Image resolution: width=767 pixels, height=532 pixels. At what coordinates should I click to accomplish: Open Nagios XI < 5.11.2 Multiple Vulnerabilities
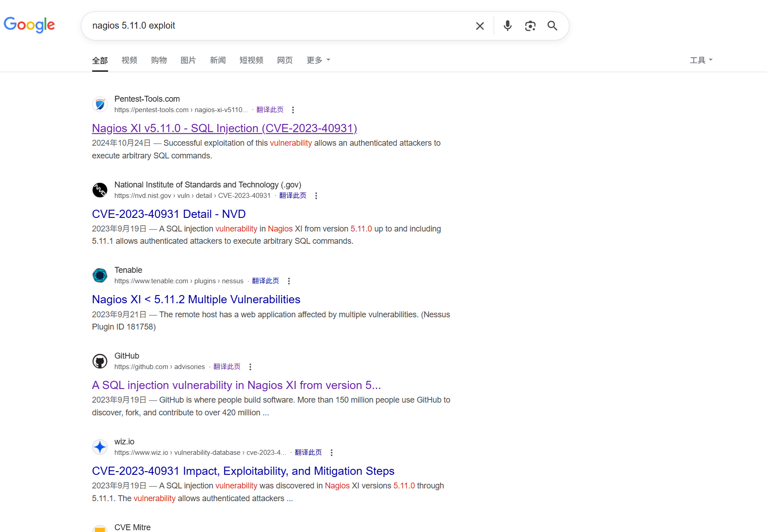point(196,300)
